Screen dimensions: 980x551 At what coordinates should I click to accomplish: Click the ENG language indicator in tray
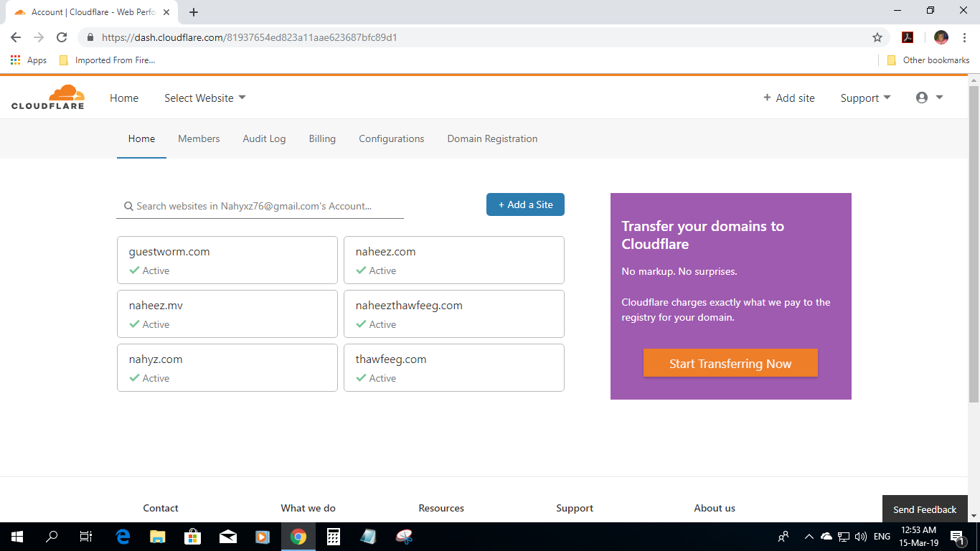(882, 537)
